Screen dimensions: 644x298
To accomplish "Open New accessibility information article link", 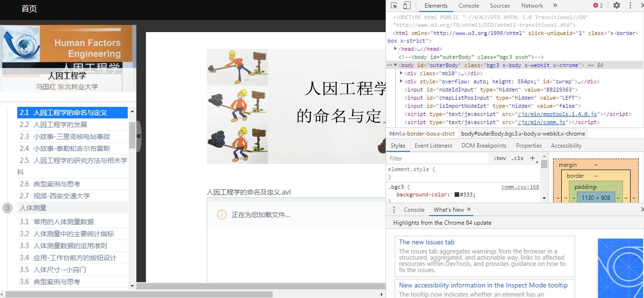I will 483,285.
